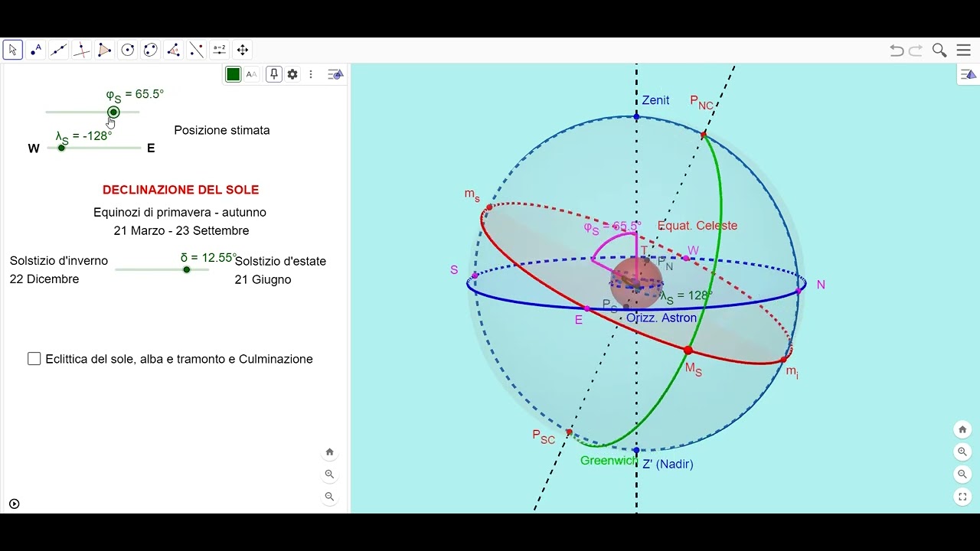Click the DECLINAZIONE DEL SOLE heading
This screenshot has height=551, width=980.
pyautogui.click(x=181, y=190)
